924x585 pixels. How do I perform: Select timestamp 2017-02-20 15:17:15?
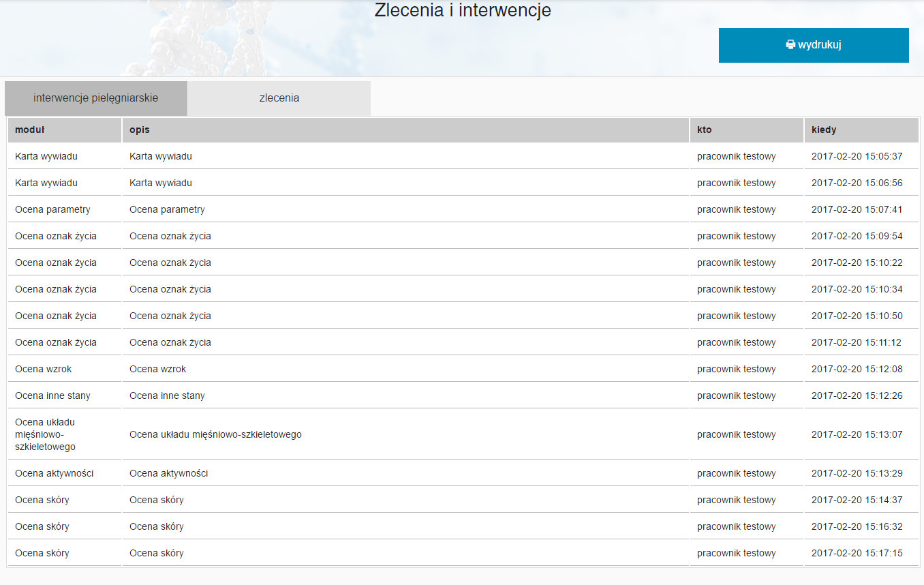tap(857, 553)
